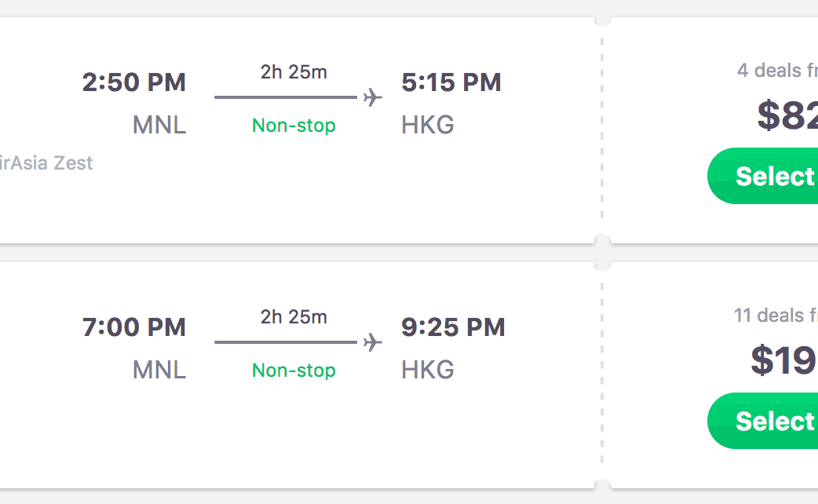Click HKG destination under 9:25 PM
Screen dimensions: 818x504
point(428,371)
